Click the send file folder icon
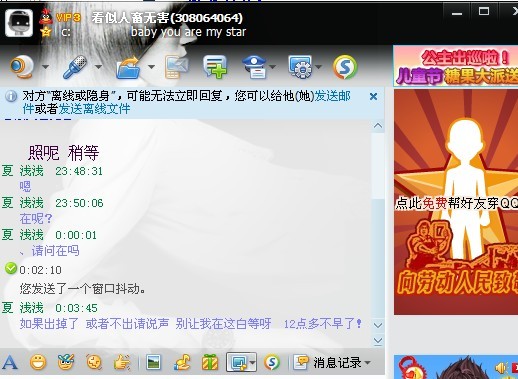The height and width of the screenshot is (379, 518). pos(128,67)
